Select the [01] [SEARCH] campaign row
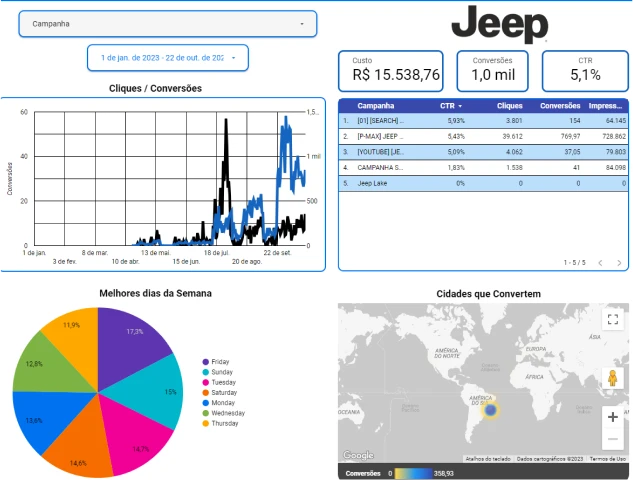 point(483,121)
